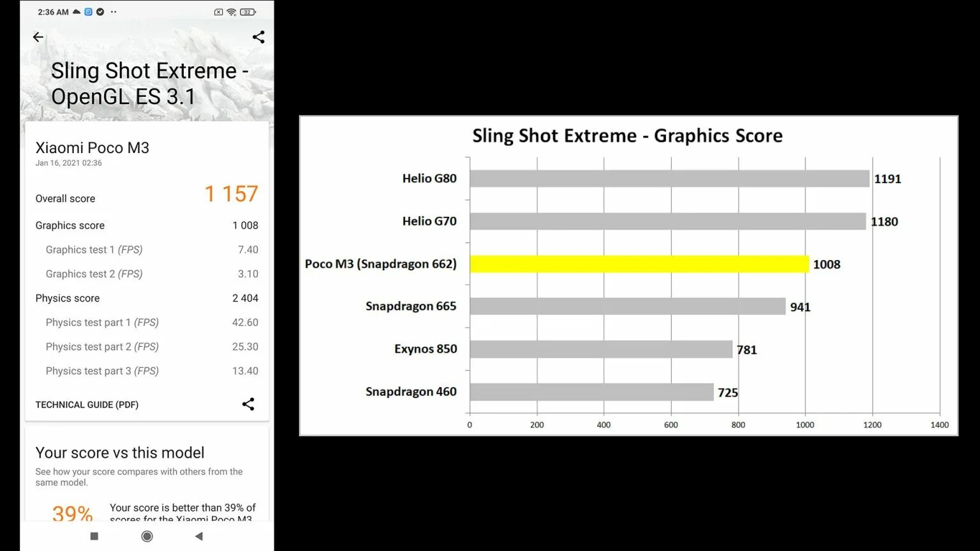Click the yellow Poco M3 chart bar
The width and height of the screenshot is (980, 551).
pos(639,264)
